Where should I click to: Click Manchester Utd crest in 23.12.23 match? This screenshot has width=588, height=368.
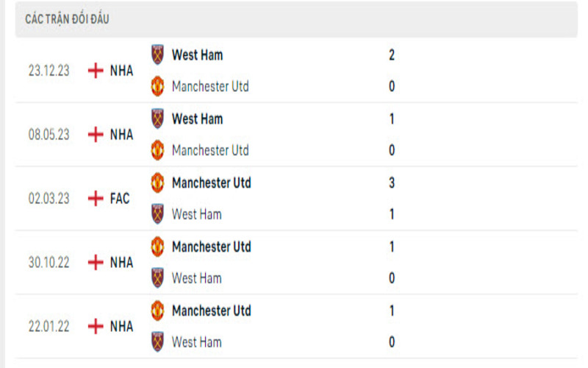(157, 86)
